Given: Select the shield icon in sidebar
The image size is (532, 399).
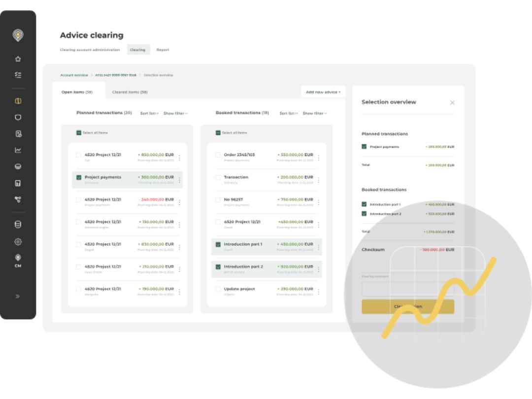Looking at the screenshot, I should point(18,117).
